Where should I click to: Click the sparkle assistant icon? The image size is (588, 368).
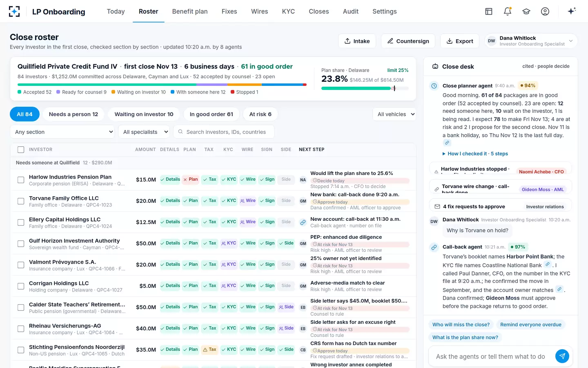click(x=572, y=11)
